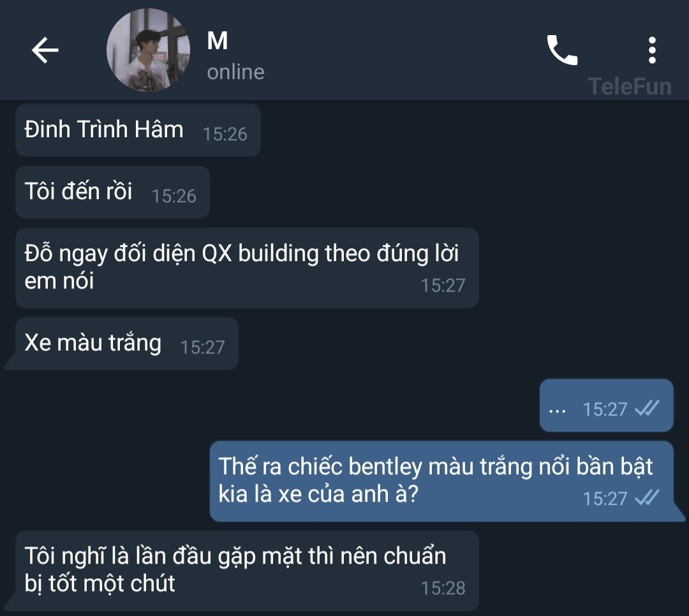The width and height of the screenshot is (689, 616).
Task: Select the Xe màu trắng message
Action: pos(127,343)
